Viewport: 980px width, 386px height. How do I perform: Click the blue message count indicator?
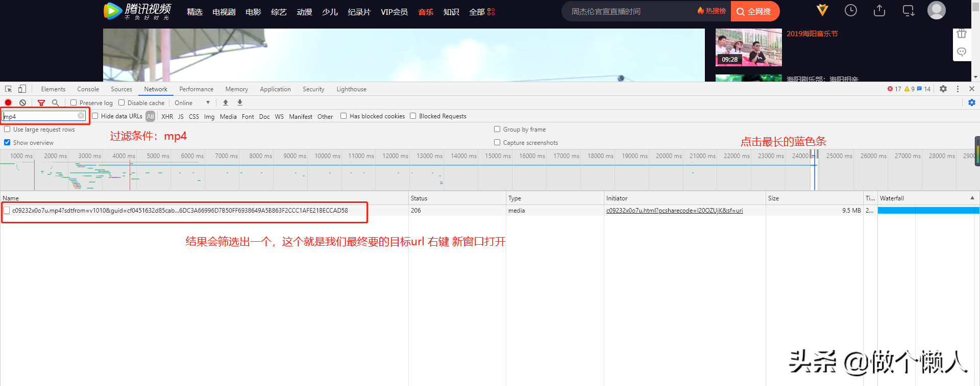coord(924,89)
